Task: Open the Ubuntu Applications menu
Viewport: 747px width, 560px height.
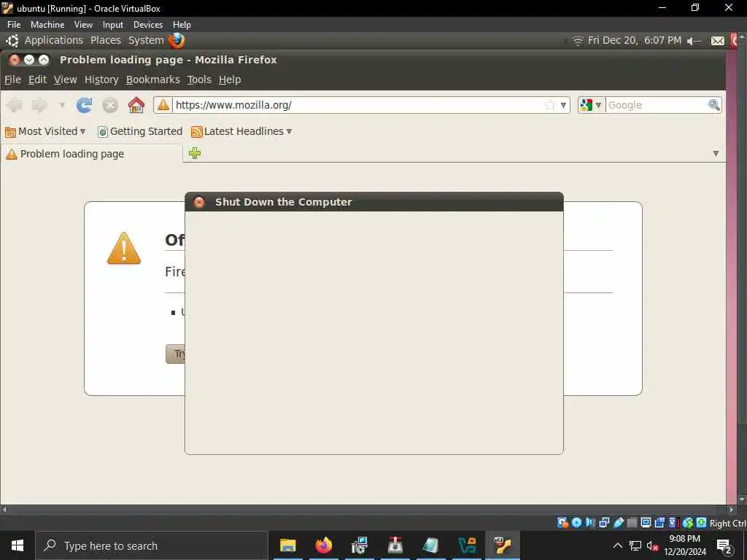Action: [x=53, y=41]
